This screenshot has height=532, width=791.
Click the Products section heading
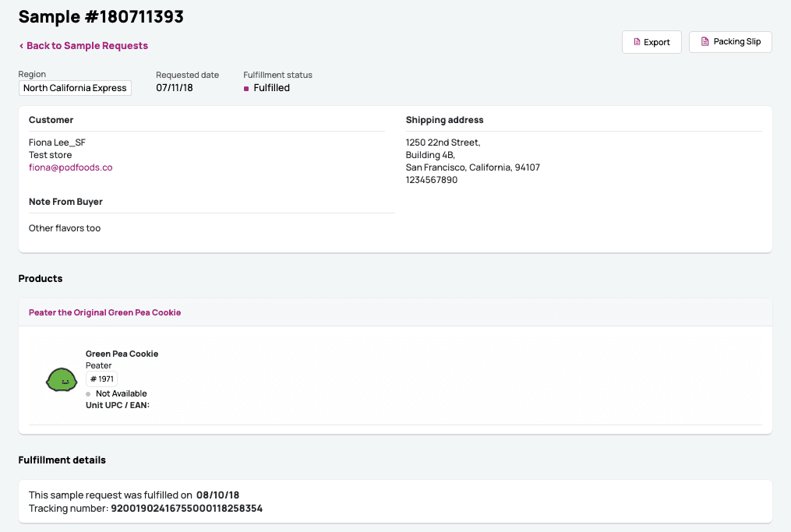[41, 279]
